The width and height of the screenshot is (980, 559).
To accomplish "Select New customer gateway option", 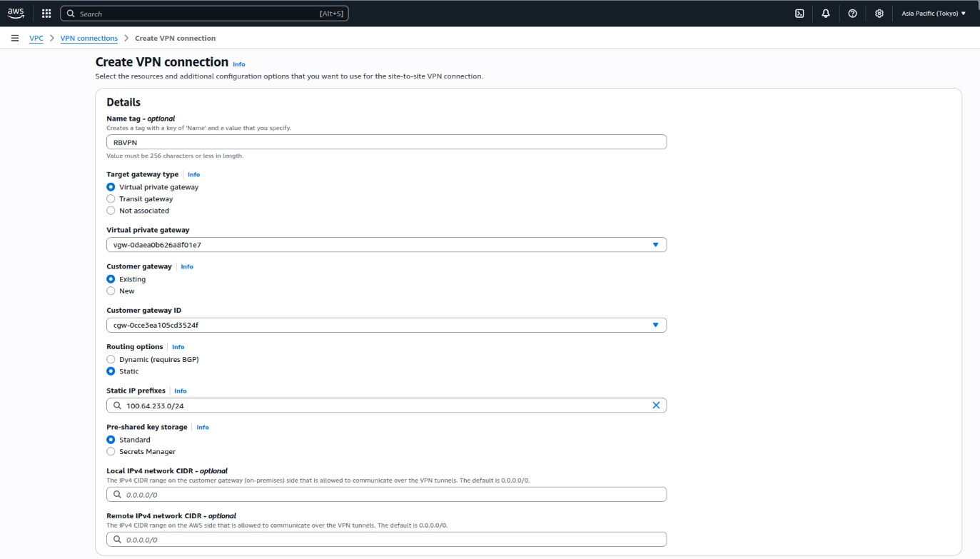I will [111, 291].
